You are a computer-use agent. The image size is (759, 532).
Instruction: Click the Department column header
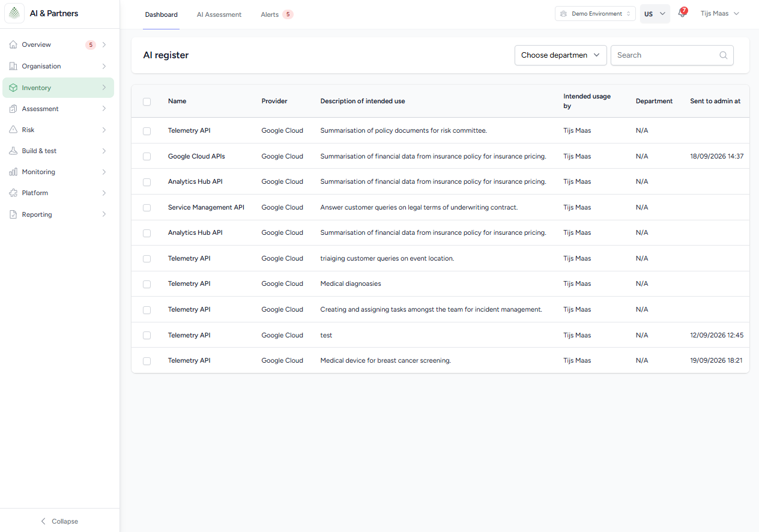(x=654, y=101)
